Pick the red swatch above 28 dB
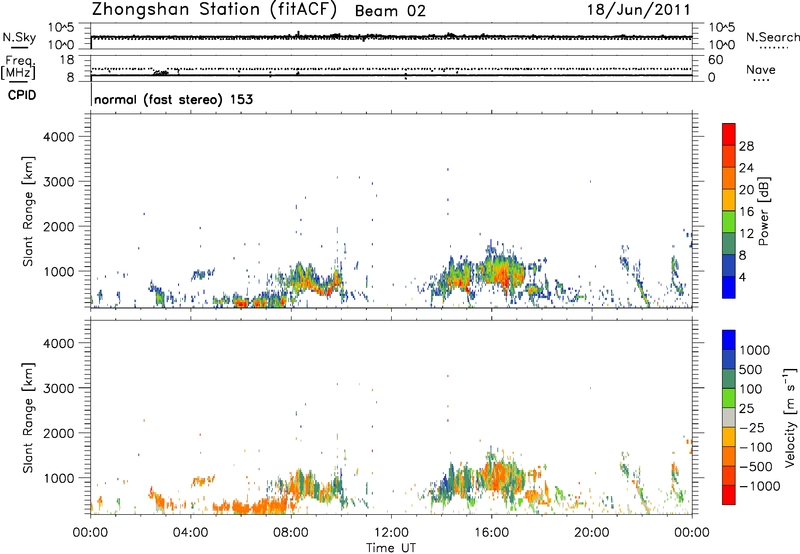 click(729, 134)
